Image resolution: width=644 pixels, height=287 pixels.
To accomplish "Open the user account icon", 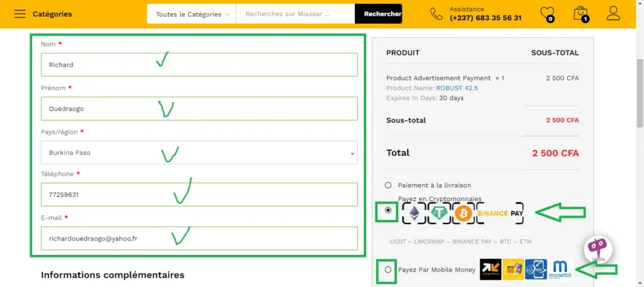I will coord(613,13).
